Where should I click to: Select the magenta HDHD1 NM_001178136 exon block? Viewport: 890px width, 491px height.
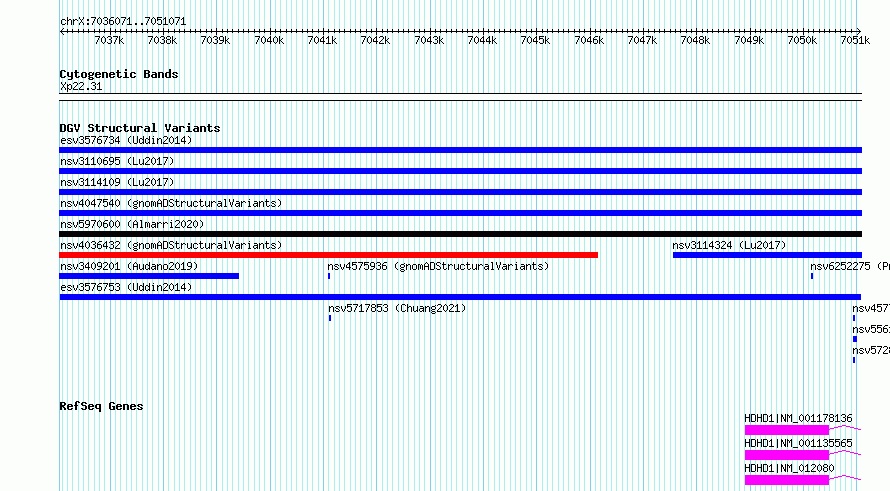787,430
